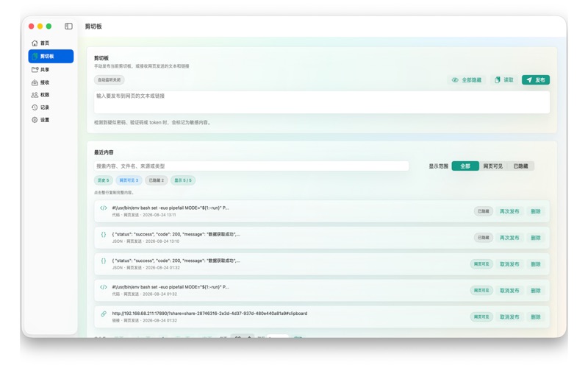Hide all items with 全部隐藏
Screen dimensions: 588x368
467,80
